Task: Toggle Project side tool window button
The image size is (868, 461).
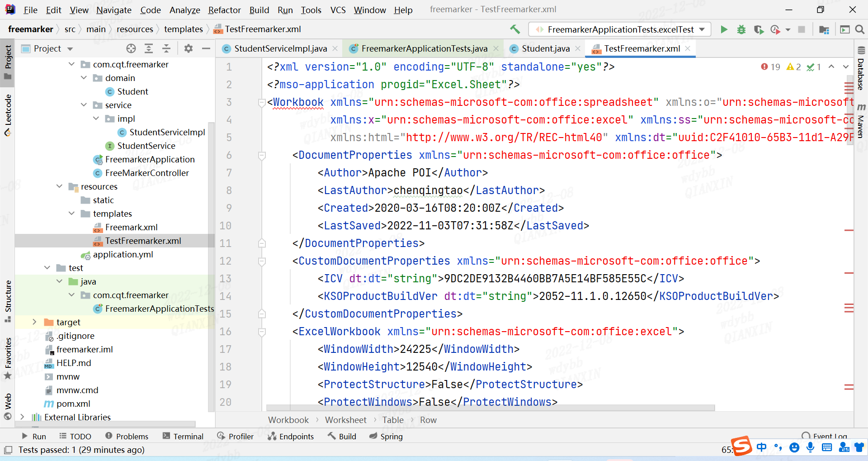Action: click(x=8, y=62)
